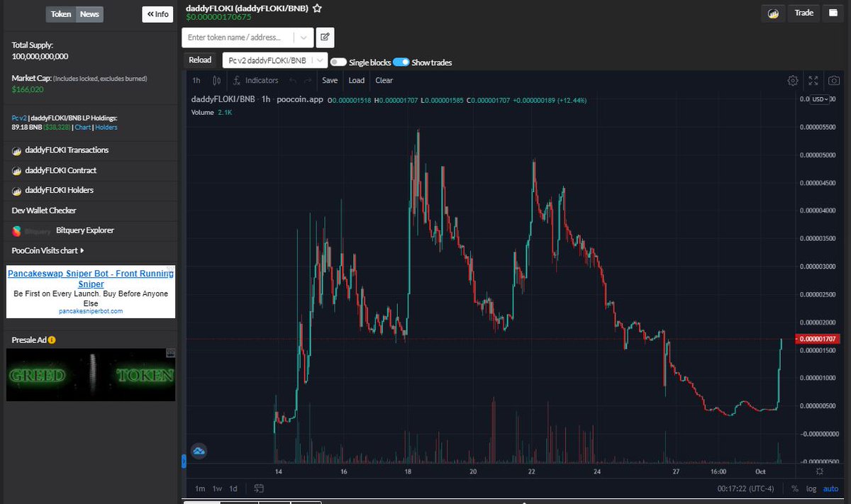Click the TradingView cloud logo icon
Viewport: 851px width, 504px height.
pos(199,451)
